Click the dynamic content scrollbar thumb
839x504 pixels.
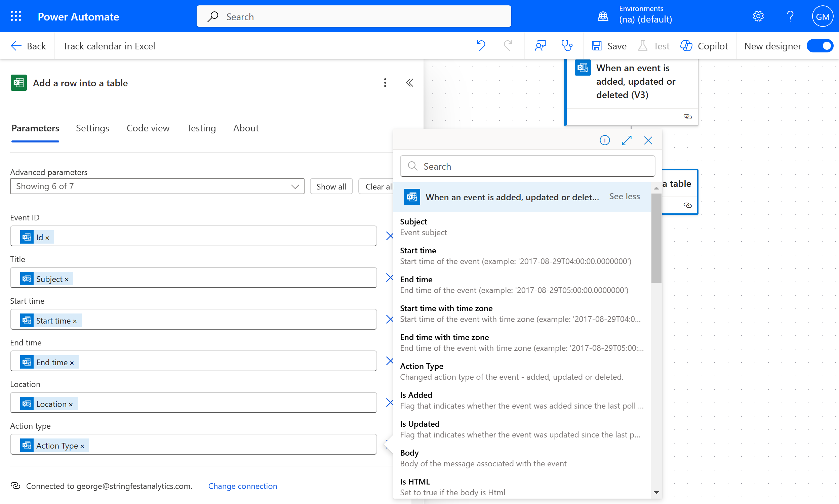656,238
